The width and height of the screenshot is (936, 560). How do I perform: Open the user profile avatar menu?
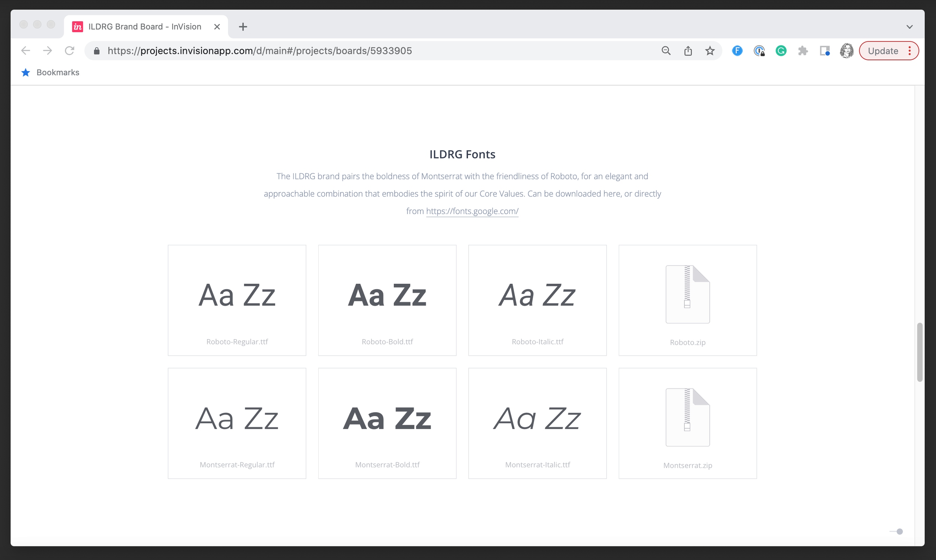847,51
